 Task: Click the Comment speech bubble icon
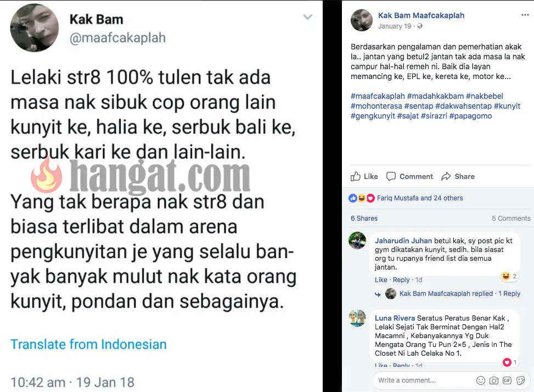(x=391, y=176)
